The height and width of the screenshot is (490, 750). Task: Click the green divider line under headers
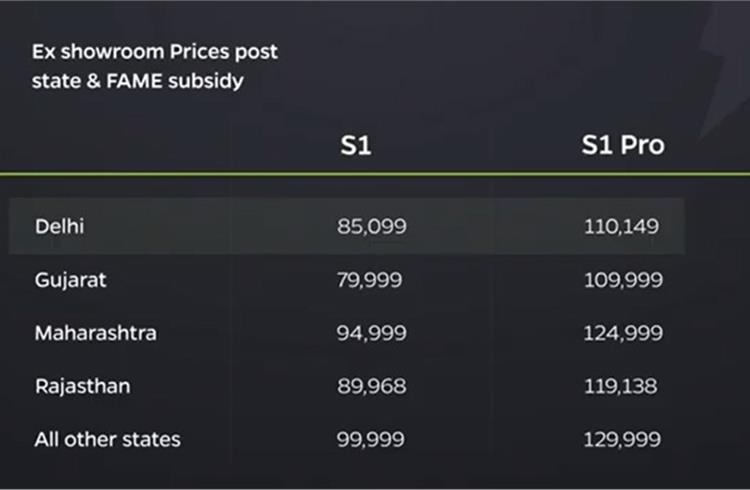pyautogui.click(x=375, y=174)
